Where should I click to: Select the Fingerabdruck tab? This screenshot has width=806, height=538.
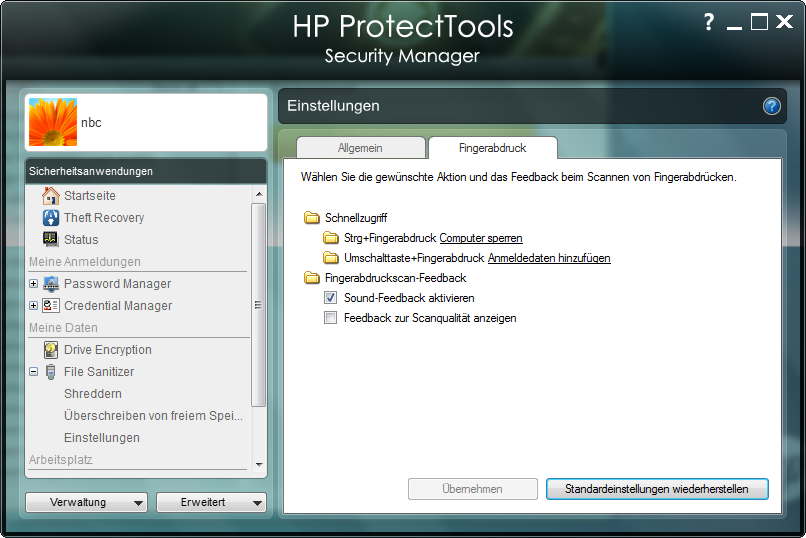pos(492,148)
